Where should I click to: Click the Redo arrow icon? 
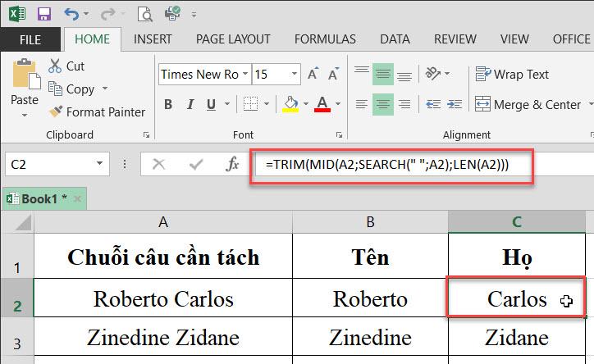pyautogui.click(x=107, y=15)
